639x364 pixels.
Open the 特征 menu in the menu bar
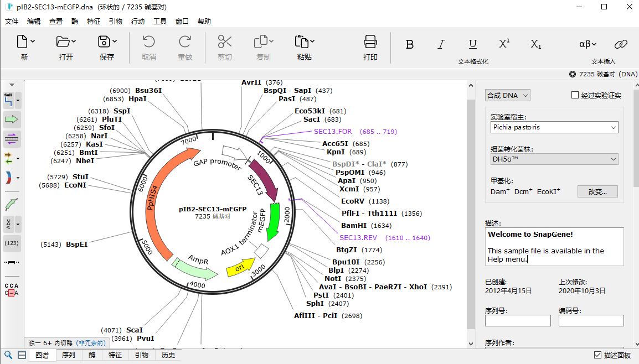[94, 21]
